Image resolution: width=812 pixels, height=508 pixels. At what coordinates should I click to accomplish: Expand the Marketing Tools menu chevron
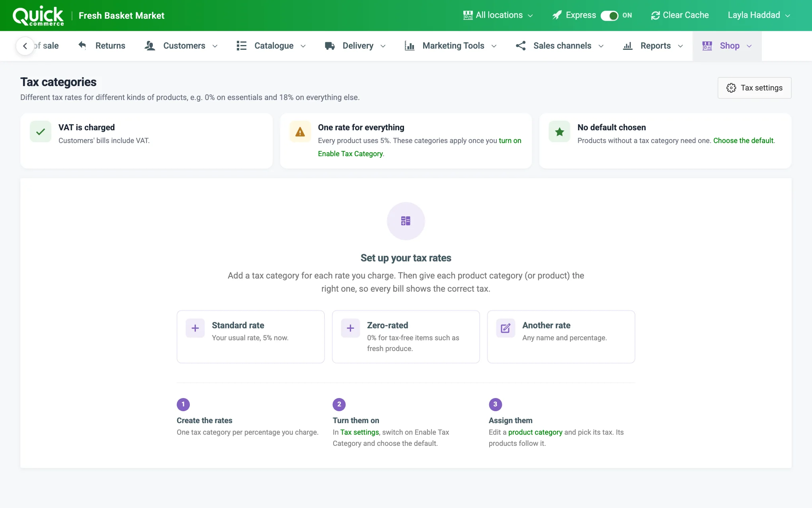coord(494,46)
